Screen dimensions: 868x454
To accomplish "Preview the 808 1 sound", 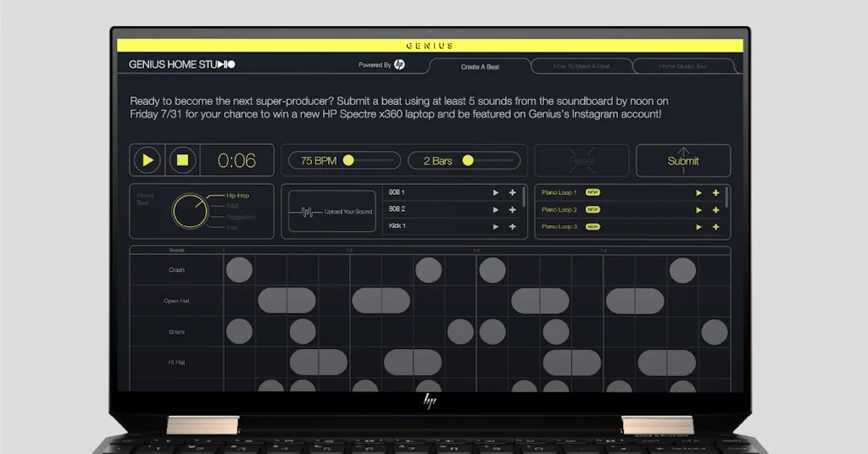I will tap(496, 192).
